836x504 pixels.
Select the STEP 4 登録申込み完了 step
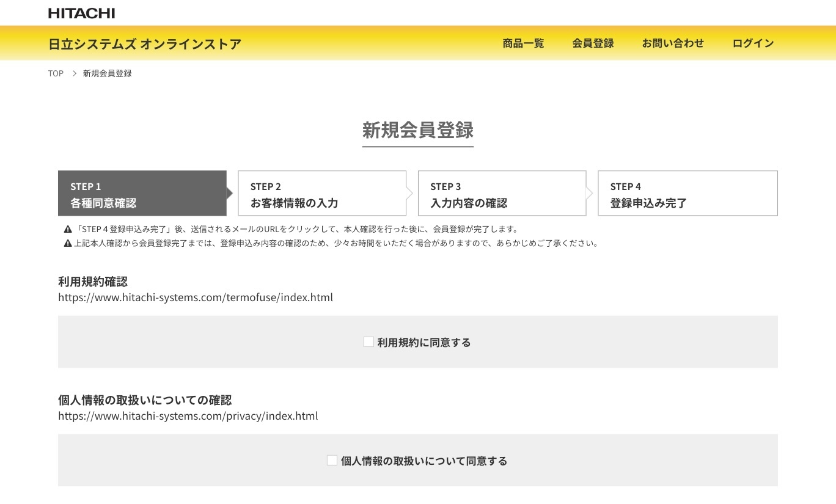tap(687, 193)
